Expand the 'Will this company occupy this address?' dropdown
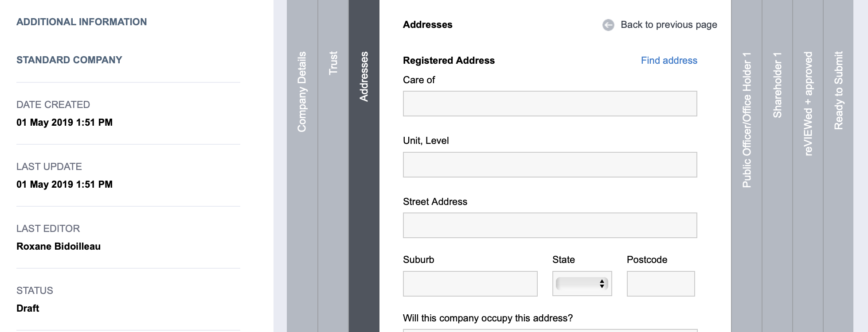This screenshot has width=868, height=332. [550, 330]
